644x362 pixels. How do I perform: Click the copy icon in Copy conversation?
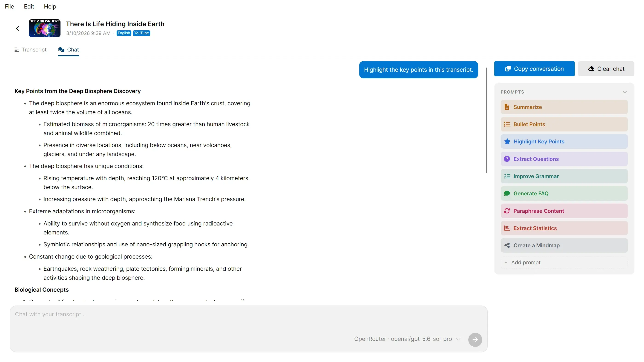(x=508, y=69)
